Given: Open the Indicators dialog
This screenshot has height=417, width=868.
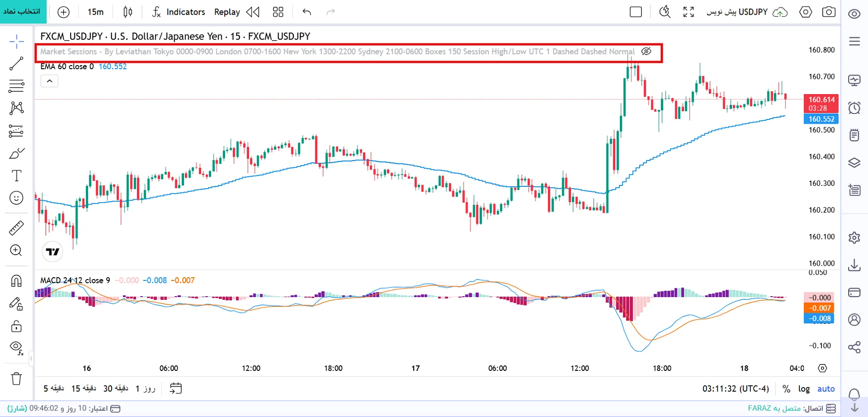Looking at the screenshot, I should pyautogui.click(x=178, y=12).
